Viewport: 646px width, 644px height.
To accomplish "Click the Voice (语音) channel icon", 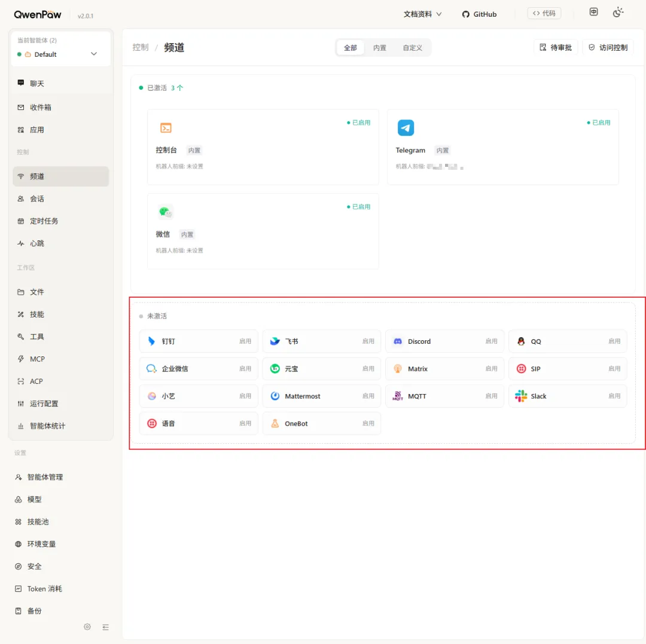I will click(151, 423).
